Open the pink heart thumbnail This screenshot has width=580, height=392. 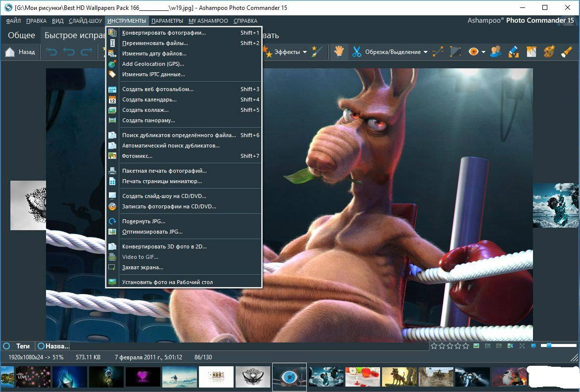coord(143,377)
